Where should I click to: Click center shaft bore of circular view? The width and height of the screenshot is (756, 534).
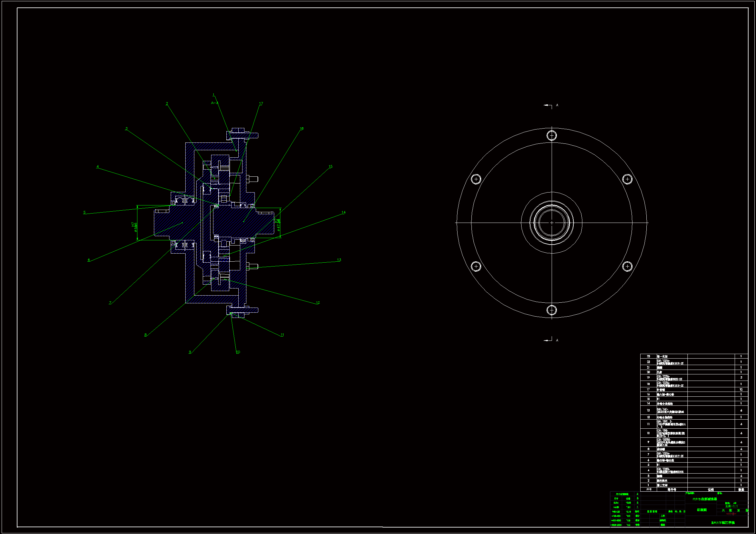552,222
